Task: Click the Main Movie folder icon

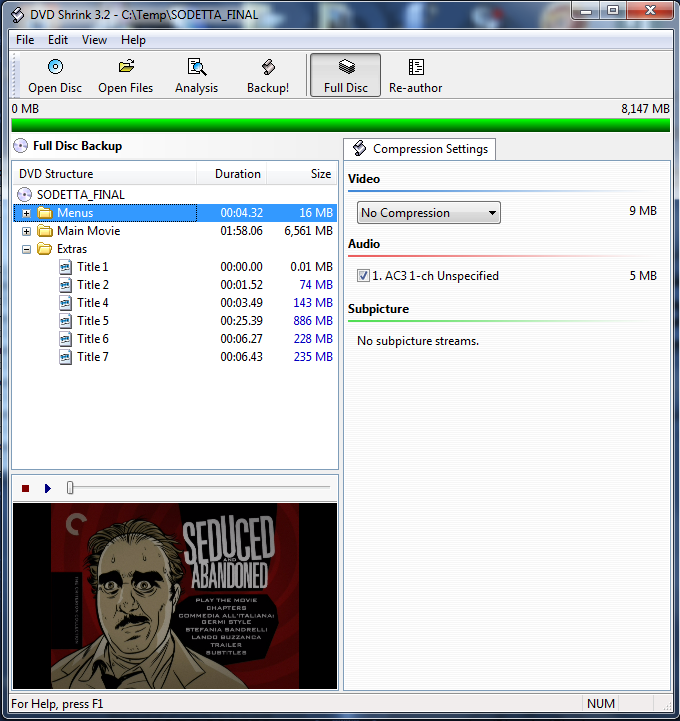Action: [45, 231]
